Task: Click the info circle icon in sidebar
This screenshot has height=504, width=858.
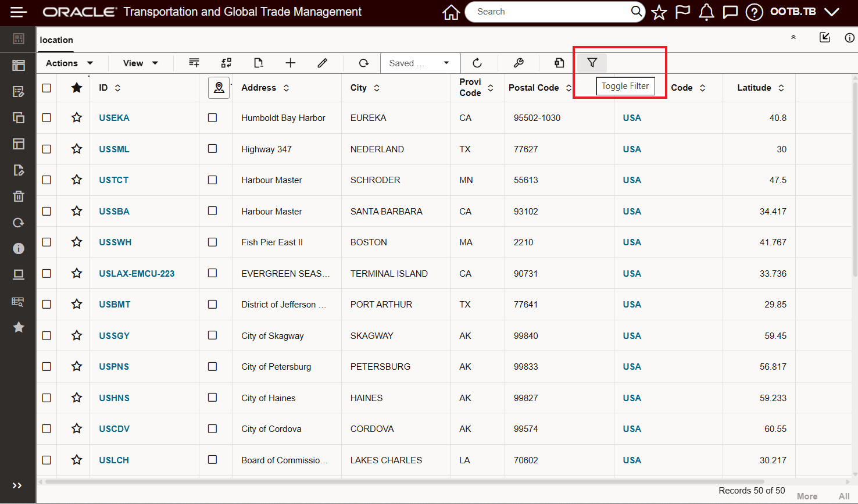Action: tap(18, 248)
